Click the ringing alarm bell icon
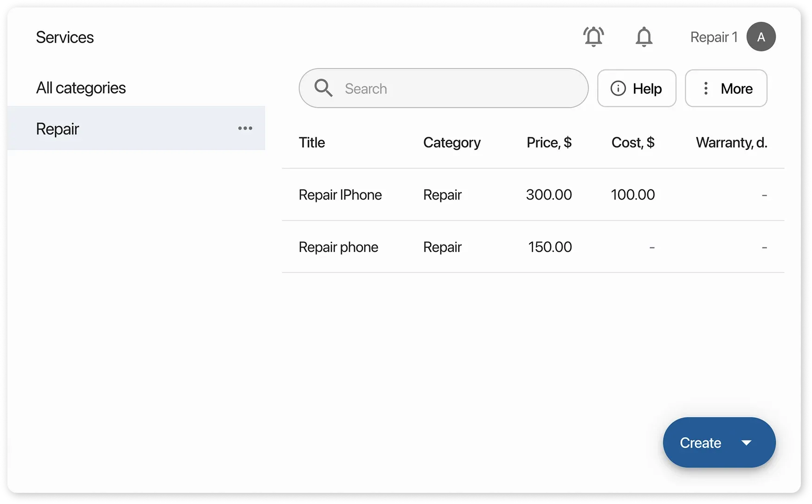 (x=593, y=37)
